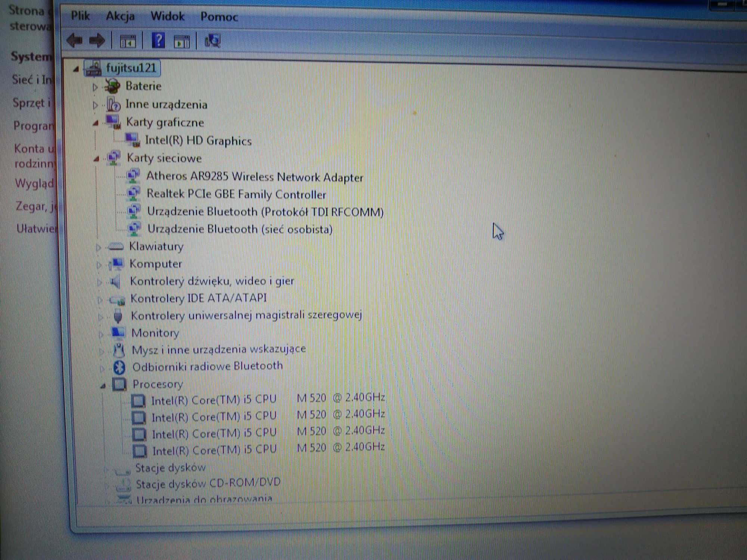
Task: Select Mysz i inne urządzenia wskazujące
Action: 219,350
